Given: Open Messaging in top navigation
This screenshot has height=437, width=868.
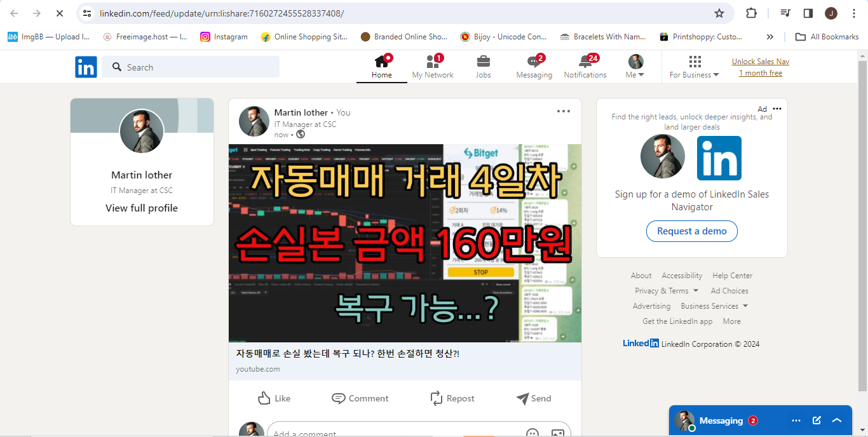Looking at the screenshot, I should [534, 67].
